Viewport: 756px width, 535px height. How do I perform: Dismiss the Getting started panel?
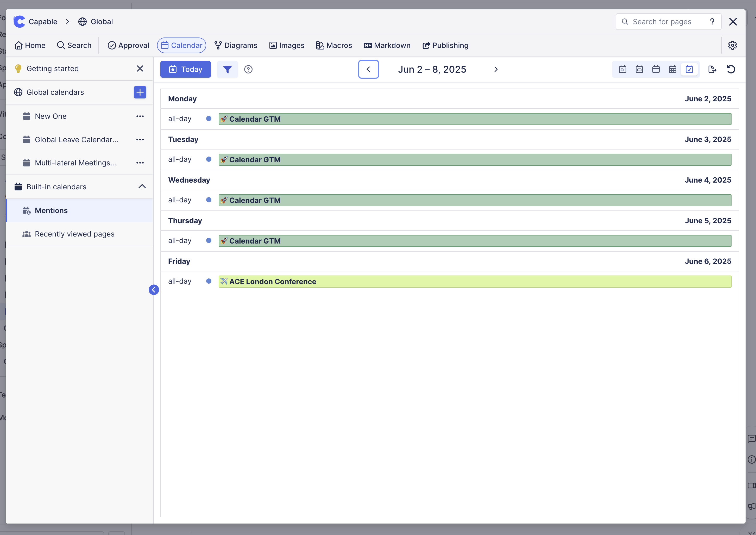click(x=140, y=69)
